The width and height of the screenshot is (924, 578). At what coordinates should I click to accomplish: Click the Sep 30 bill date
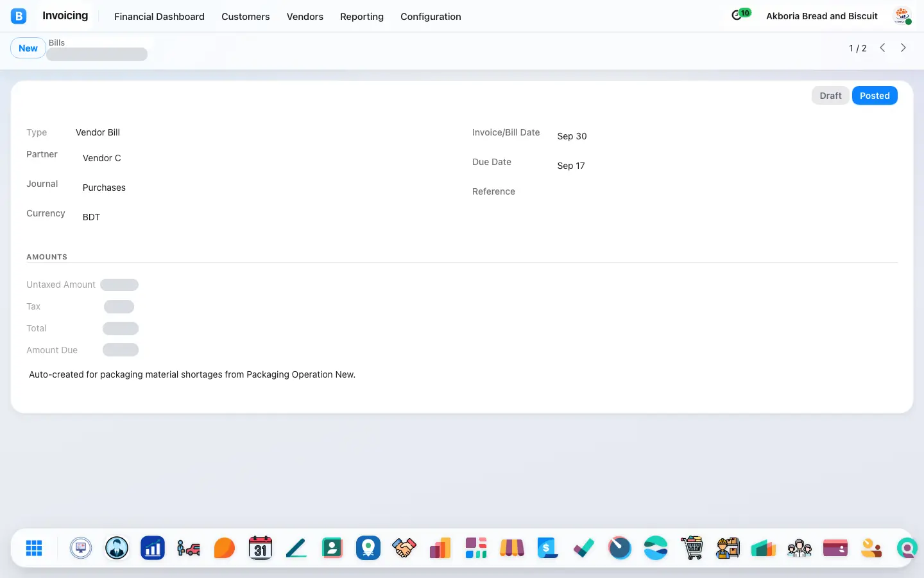[x=572, y=136]
